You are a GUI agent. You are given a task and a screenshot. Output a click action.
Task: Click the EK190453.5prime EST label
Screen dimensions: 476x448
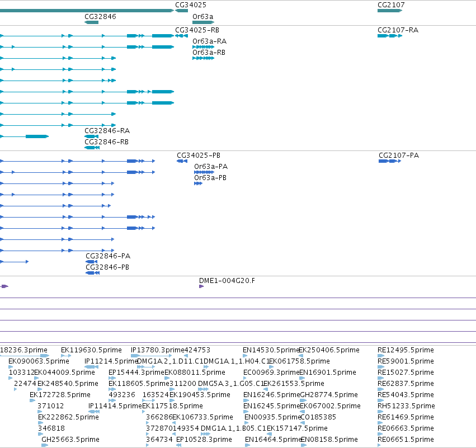(200, 395)
